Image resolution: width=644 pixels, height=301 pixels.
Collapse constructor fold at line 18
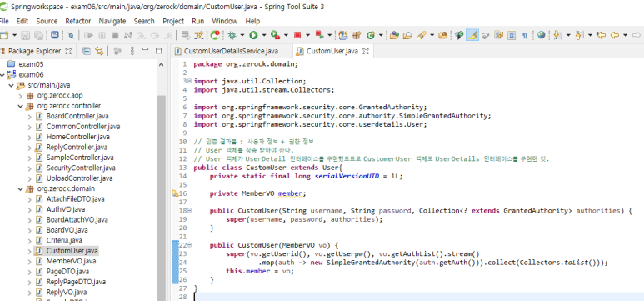[190, 211]
